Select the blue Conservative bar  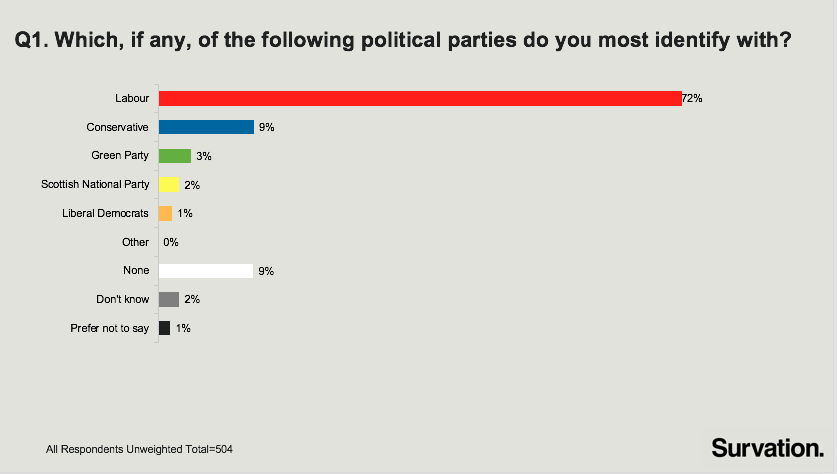pos(207,127)
